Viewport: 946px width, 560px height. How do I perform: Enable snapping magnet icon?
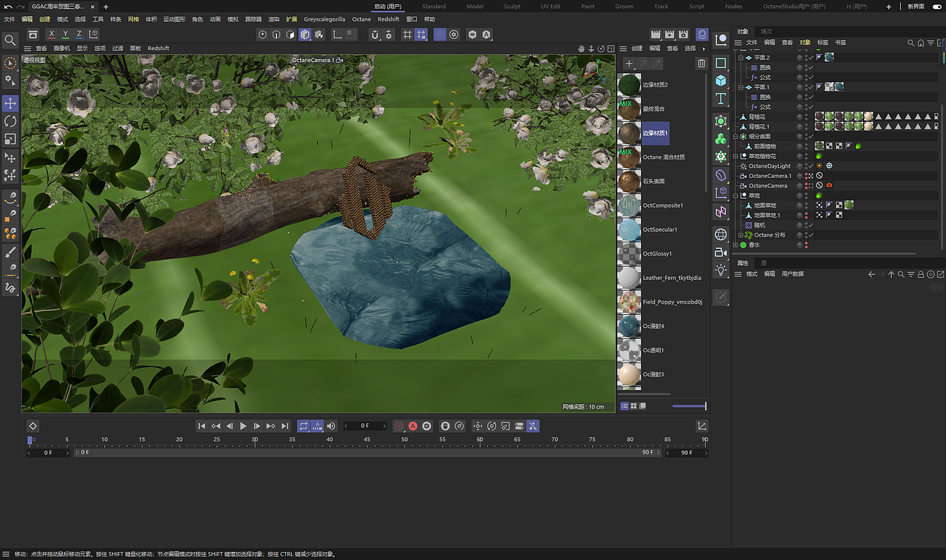tap(375, 35)
